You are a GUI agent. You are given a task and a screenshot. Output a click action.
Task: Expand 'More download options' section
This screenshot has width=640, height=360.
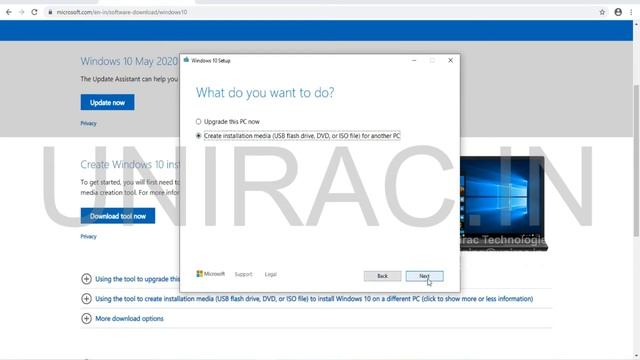click(86, 318)
